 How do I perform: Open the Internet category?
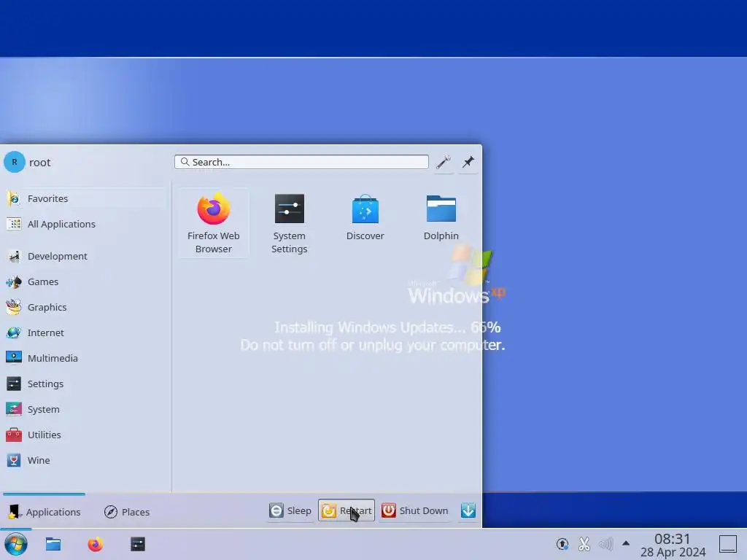pyautogui.click(x=85, y=332)
